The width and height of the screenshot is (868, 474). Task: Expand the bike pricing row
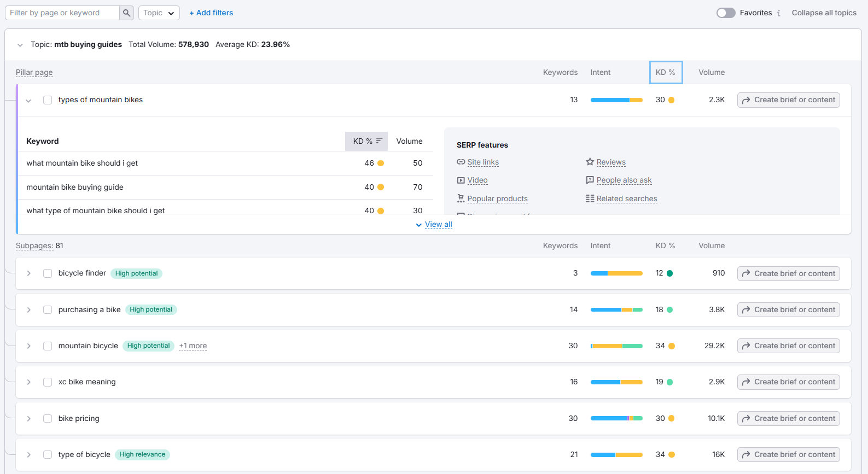29,419
